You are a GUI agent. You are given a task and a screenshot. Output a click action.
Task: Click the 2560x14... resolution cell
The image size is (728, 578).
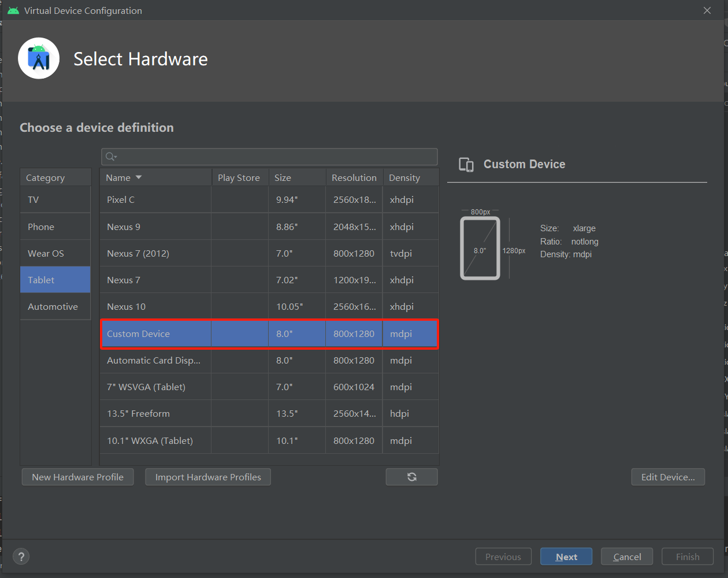(354, 413)
